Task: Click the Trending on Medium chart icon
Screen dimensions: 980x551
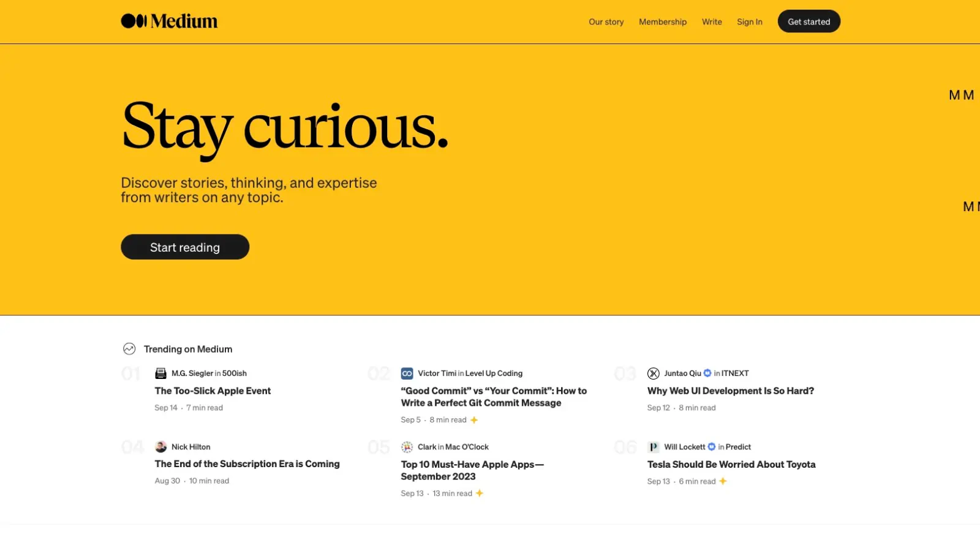Action: (x=129, y=349)
